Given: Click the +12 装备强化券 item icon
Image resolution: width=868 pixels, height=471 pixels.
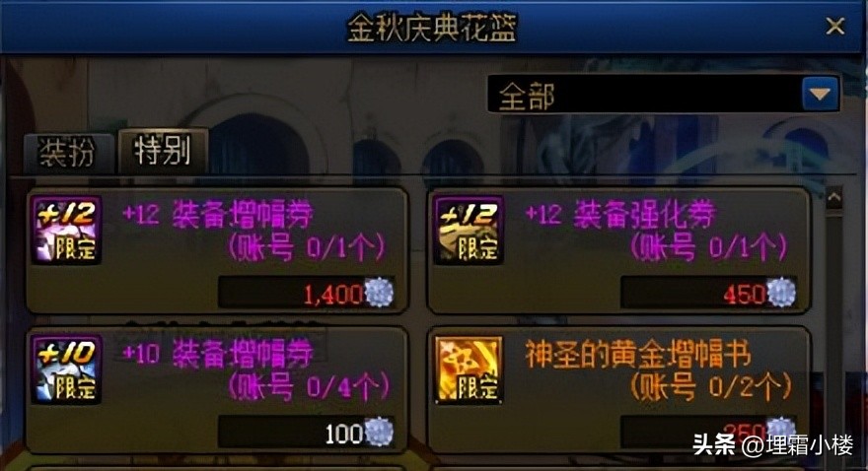Looking at the screenshot, I should [x=469, y=229].
